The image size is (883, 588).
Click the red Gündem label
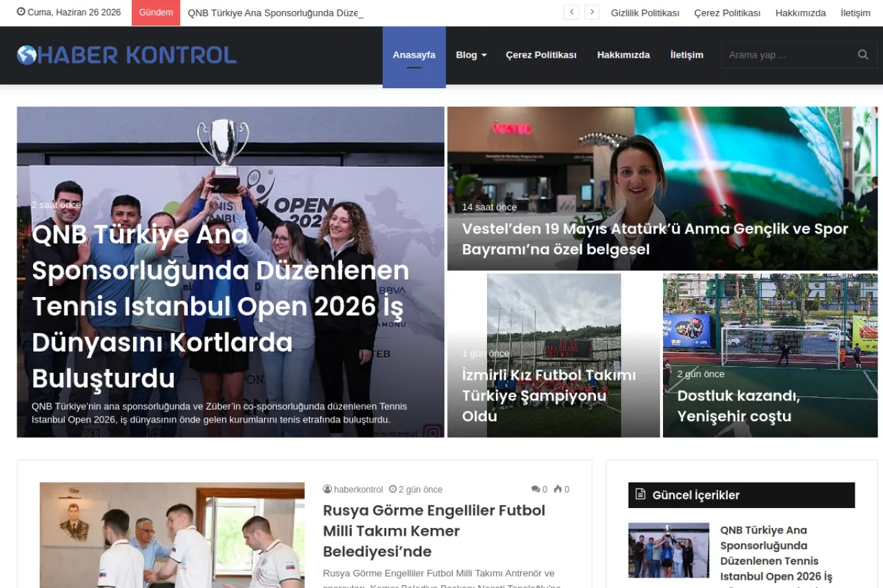tap(156, 12)
